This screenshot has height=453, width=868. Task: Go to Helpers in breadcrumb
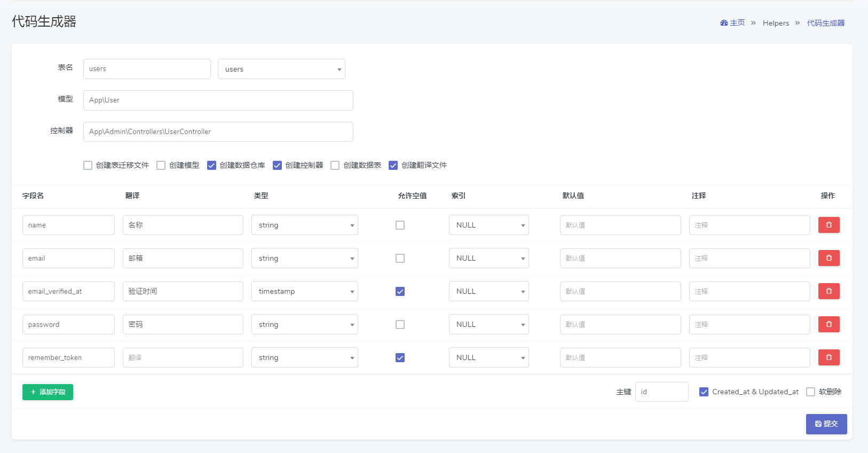tap(776, 23)
